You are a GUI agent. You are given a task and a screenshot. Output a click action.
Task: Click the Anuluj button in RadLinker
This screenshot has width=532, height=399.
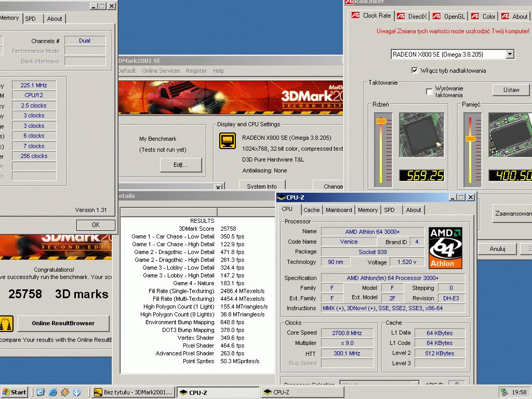pos(497,249)
